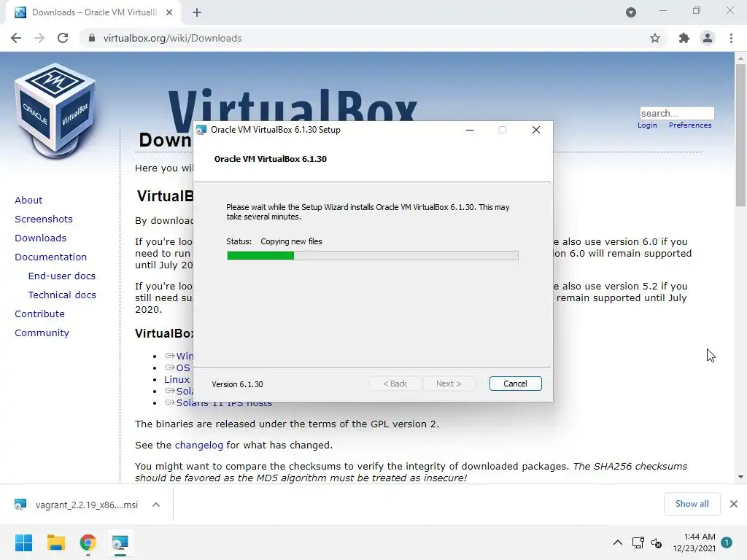Open the Preferences link
The width and height of the screenshot is (747, 560).
pos(690,125)
